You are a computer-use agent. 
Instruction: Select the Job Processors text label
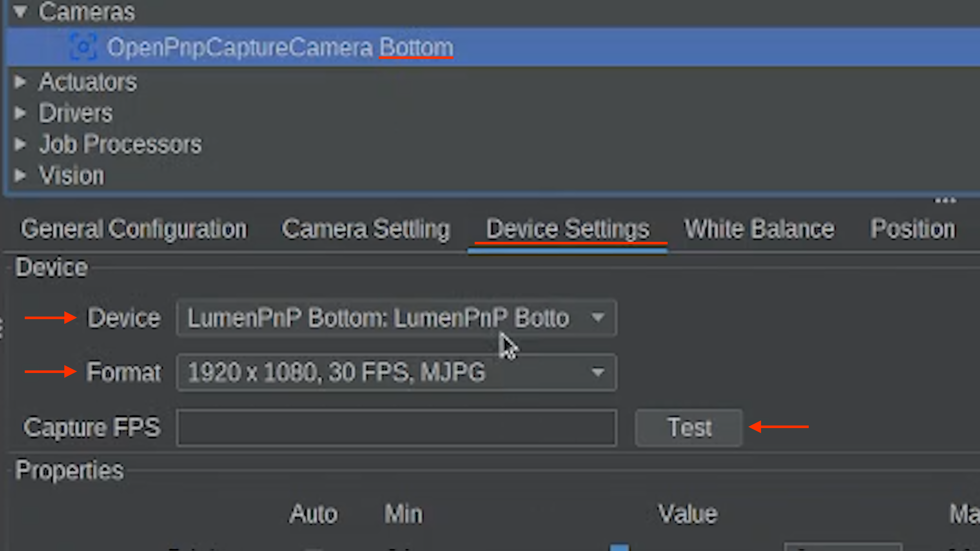tap(120, 144)
